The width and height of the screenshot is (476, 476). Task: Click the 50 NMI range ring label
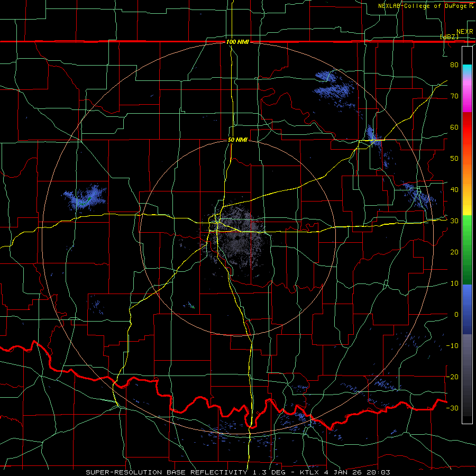(237, 140)
